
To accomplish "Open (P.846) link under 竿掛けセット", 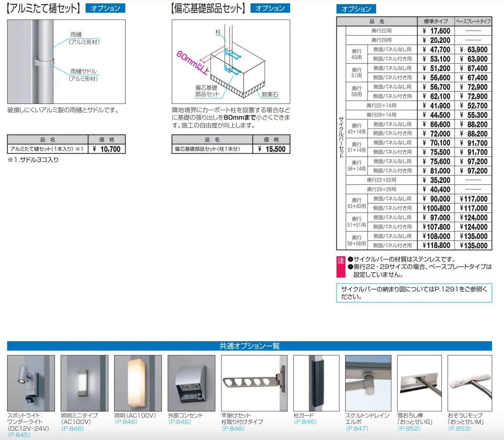I will point(233,428).
